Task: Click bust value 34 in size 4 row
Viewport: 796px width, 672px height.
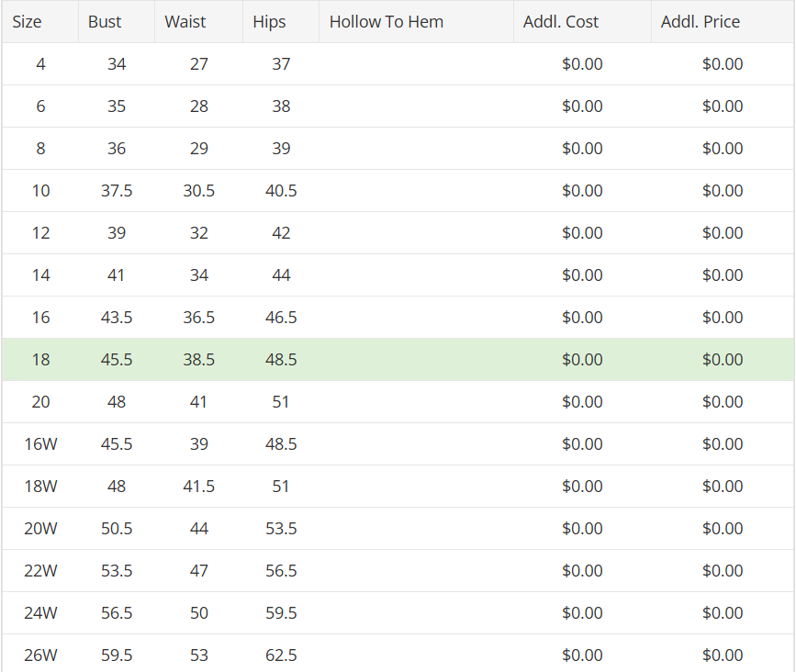Action: point(117,64)
